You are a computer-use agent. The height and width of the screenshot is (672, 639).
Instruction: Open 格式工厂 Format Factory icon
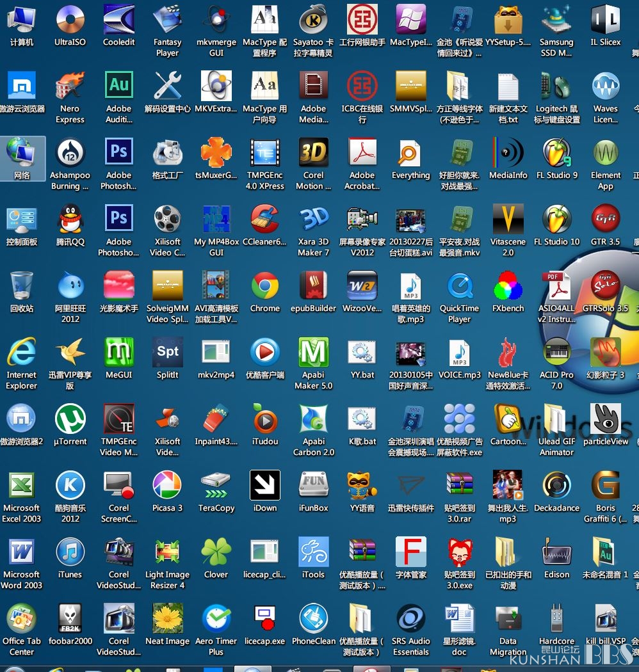(x=168, y=152)
